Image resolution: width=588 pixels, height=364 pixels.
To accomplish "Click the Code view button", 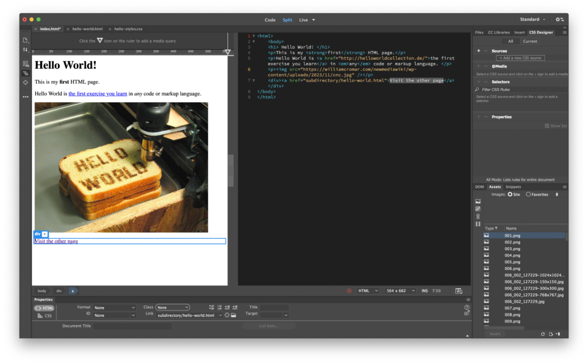I will [270, 20].
